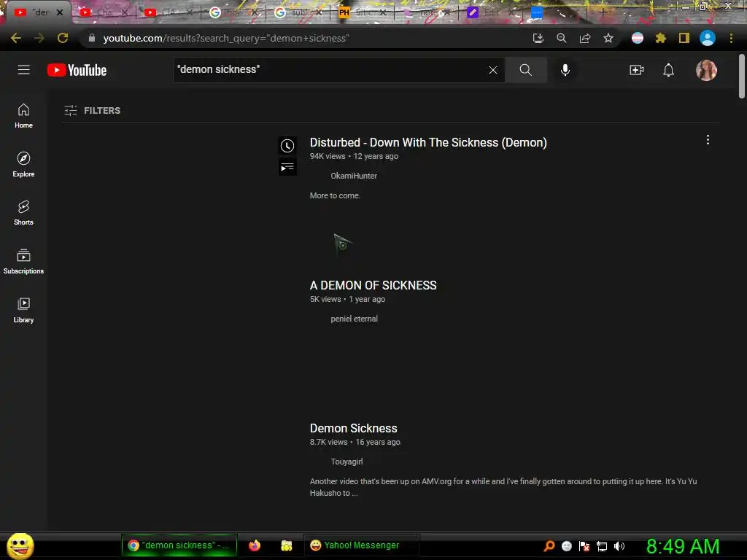
Task: Click the browser Back arrow
Action: [x=16, y=38]
